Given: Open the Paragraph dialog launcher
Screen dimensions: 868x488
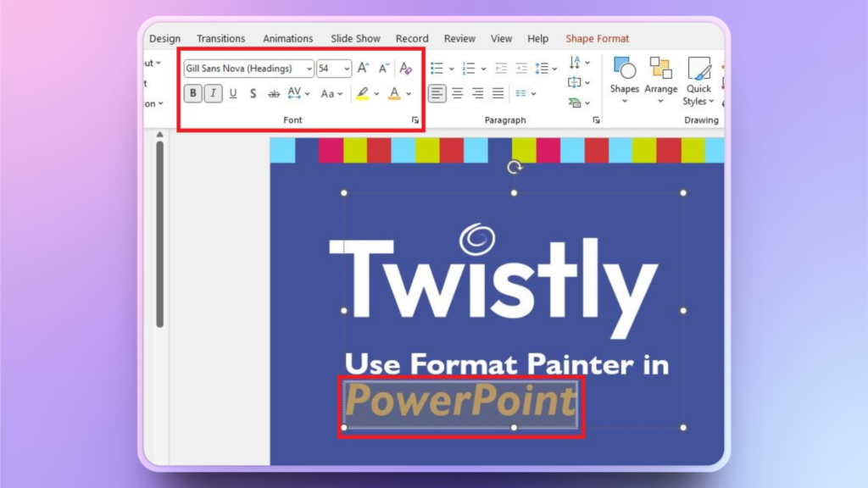Looking at the screenshot, I should pyautogui.click(x=596, y=120).
